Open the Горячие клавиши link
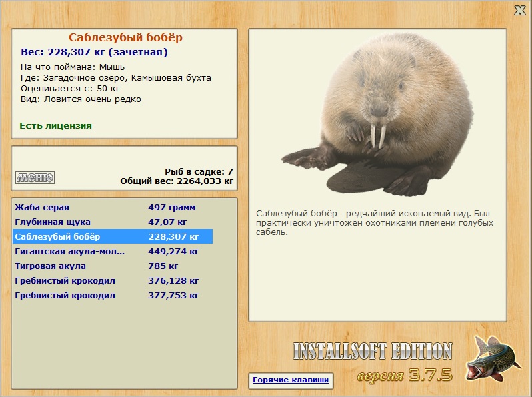This screenshot has height=397, width=532. point(291,380)
